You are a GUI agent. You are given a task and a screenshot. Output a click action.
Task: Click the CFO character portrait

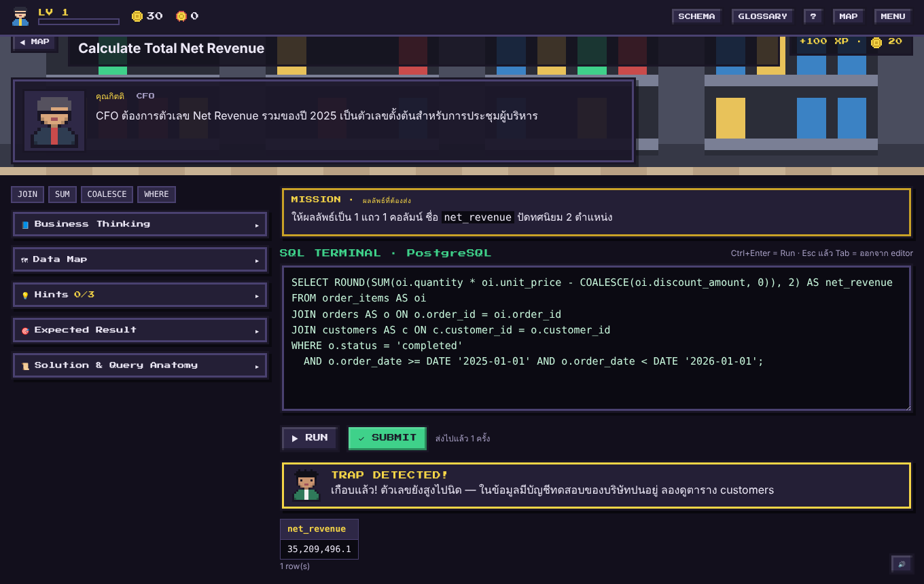pyautogui.click(x=54, y=121)
